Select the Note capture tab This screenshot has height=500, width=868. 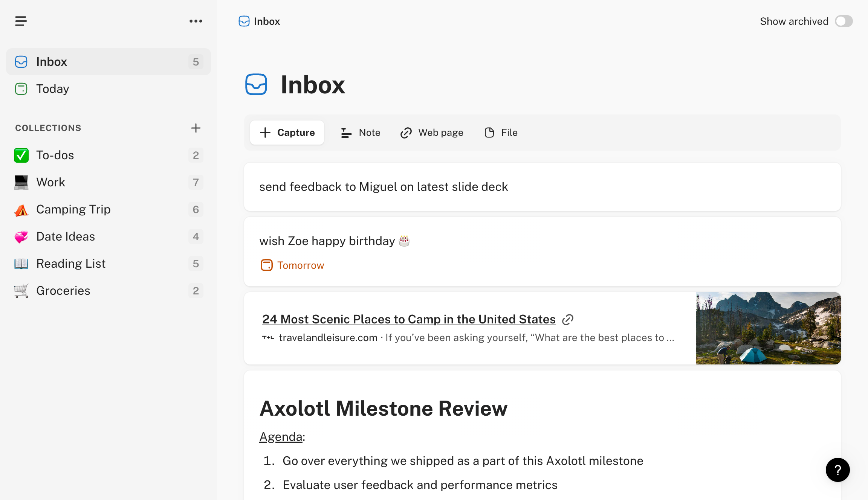(361, 133)
